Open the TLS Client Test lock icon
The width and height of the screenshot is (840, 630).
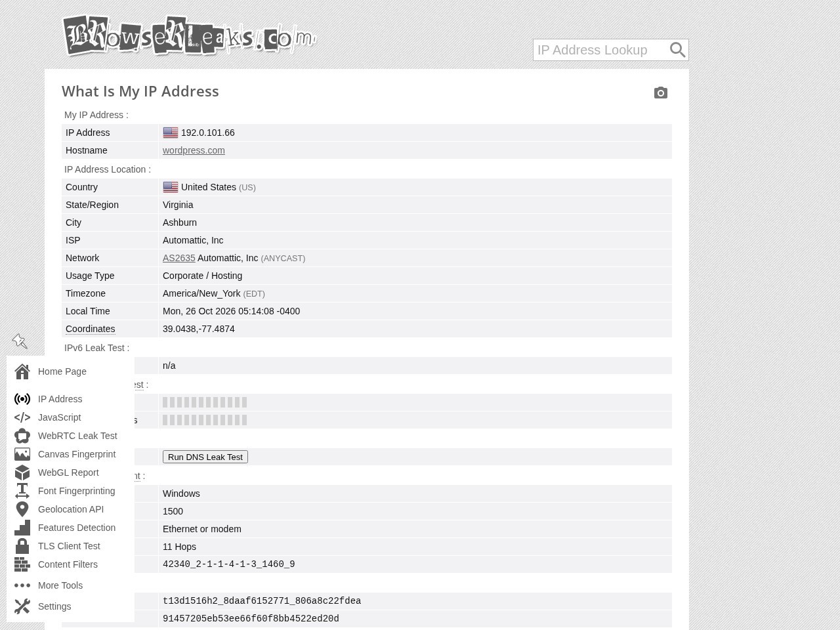click(x=22, y=546)
